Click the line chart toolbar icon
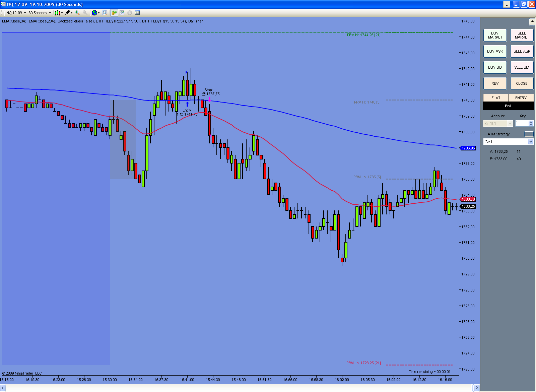The image size is (536, 392). point(122,13)
